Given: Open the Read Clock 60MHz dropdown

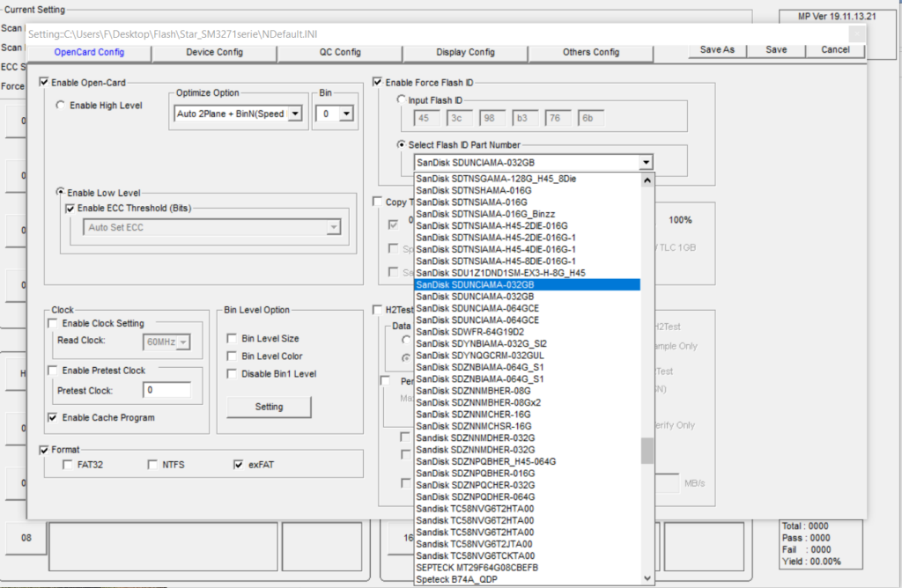Looking at the screenshot, I should [x=183, y=342].
